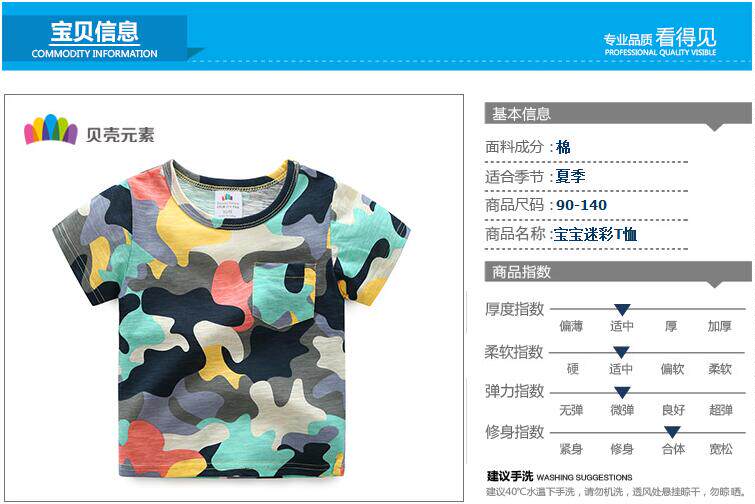Viewport: 755px width, 504px height.
Task: Click the 柔软指数 triangle marker
Action: 621,352
